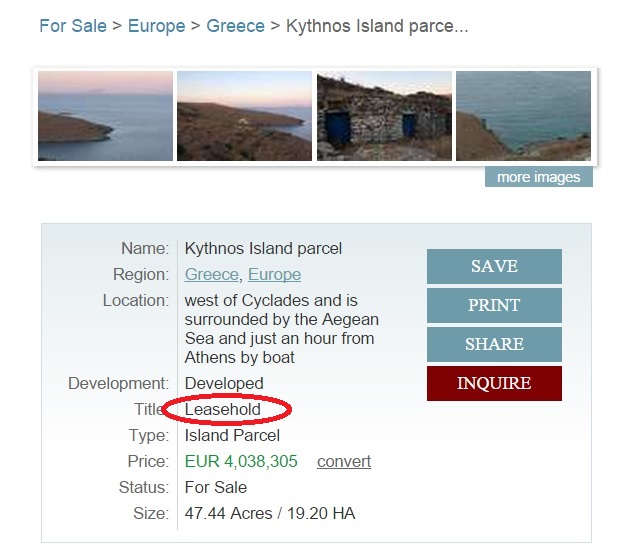Click the convert link beside the price
The height and width of the screenshot is (554, 638).
coord(344,461)
